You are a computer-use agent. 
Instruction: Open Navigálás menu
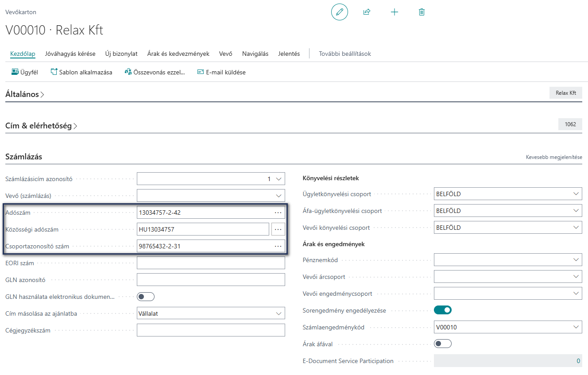[x=255, y=54]
